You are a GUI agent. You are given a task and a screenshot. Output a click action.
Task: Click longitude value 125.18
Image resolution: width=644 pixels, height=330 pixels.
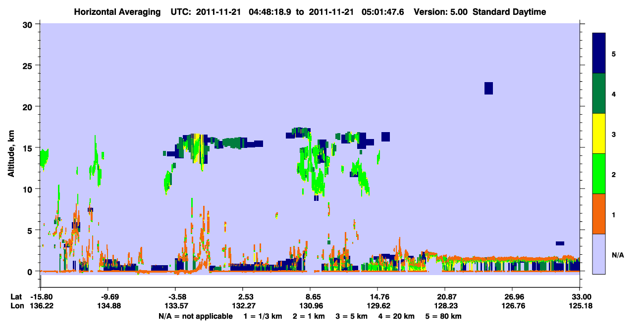coord(580,306)
